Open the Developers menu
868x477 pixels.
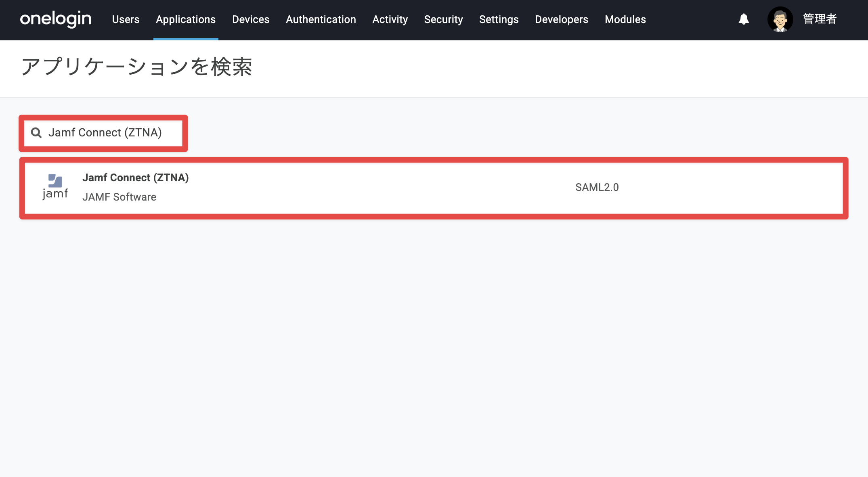[x=562, y=19]
